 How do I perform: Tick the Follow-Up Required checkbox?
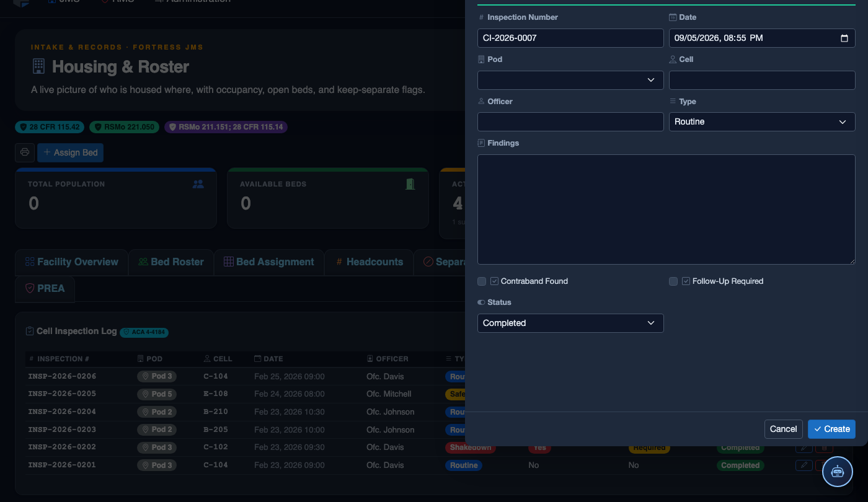[673, 281]
